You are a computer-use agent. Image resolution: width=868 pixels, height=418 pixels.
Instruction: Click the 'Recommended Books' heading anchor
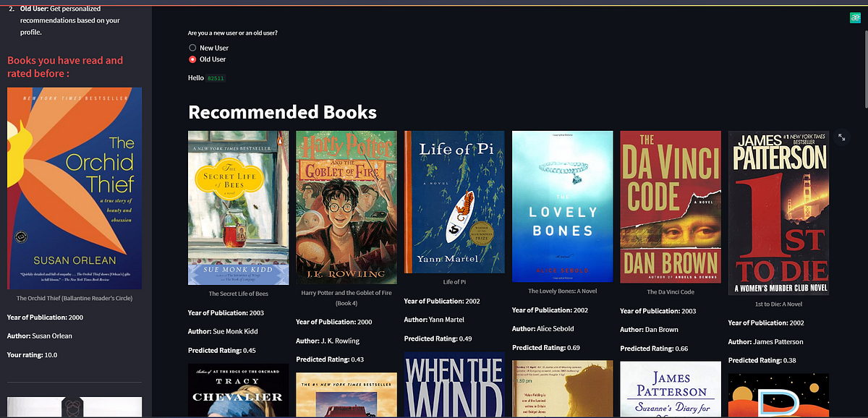pos(281,112)
